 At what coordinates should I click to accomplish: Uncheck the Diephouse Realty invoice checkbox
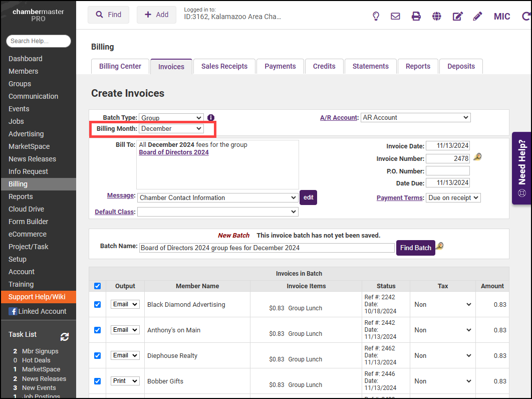pos(98,355)
